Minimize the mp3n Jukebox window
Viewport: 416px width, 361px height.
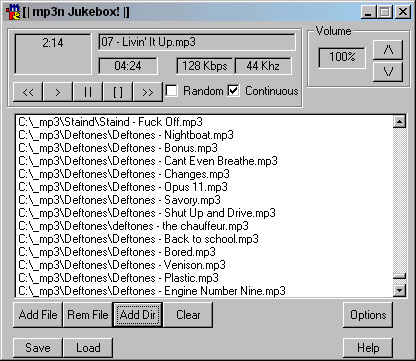pyautogui.click(x=369, y=12)
